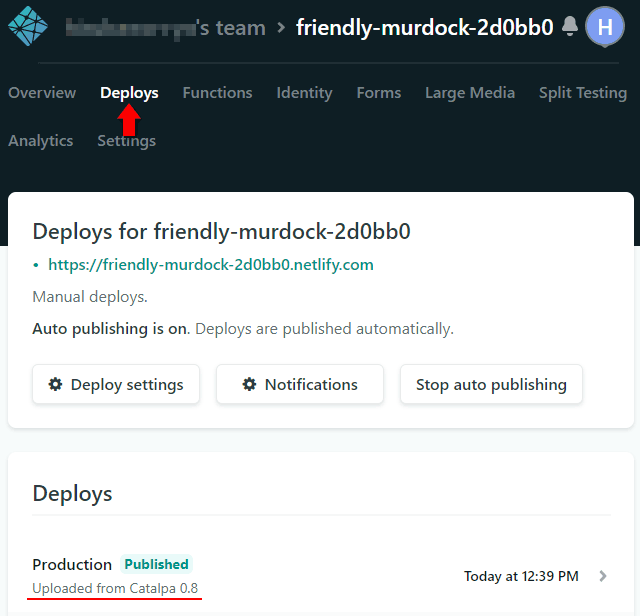
Task: Click the Netlify logo icon
Action: [x=27, y=27]
